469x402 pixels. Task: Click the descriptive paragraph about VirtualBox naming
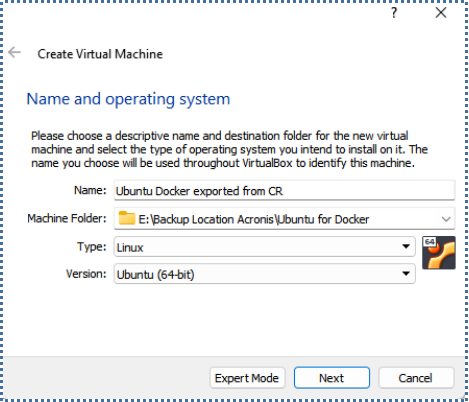click(x=229, y=150)
